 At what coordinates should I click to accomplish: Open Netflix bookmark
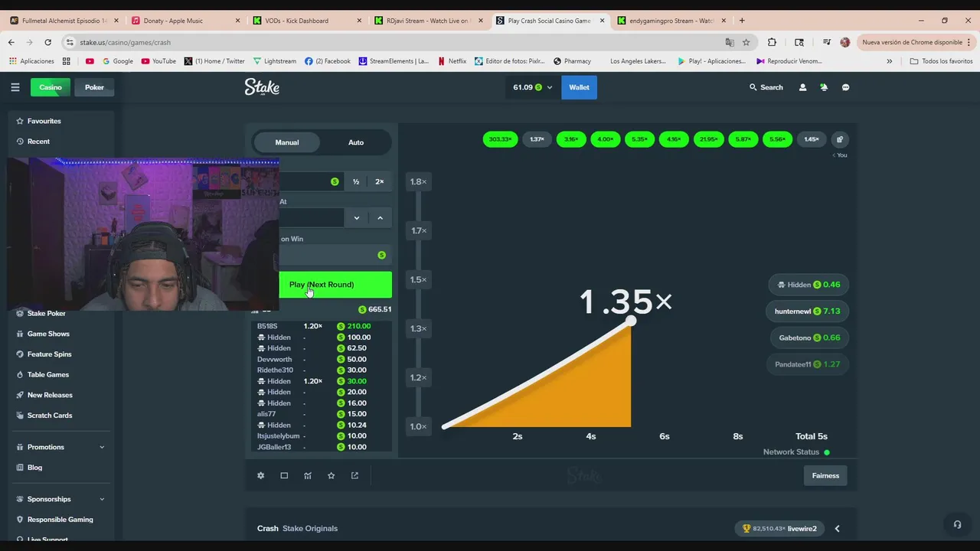pos(452,61)
